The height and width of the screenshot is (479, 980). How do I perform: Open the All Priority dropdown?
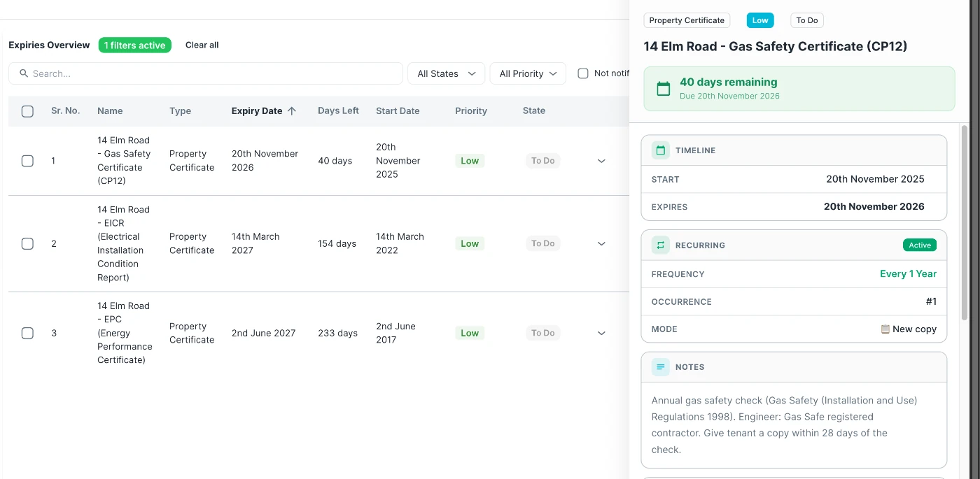(x=528, y=73)
